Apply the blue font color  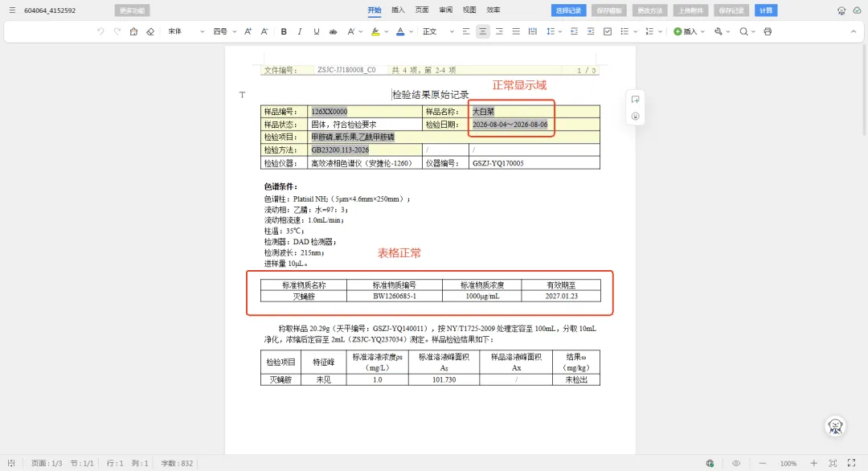400,31
